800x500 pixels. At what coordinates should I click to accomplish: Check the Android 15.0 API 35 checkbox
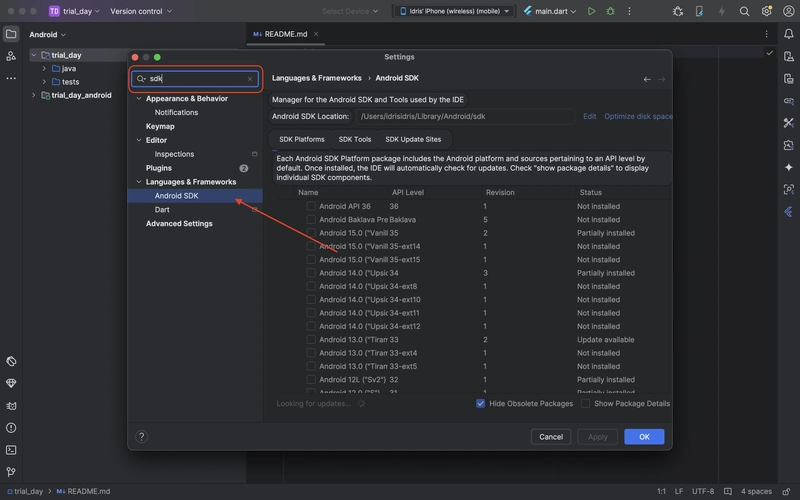311,233
